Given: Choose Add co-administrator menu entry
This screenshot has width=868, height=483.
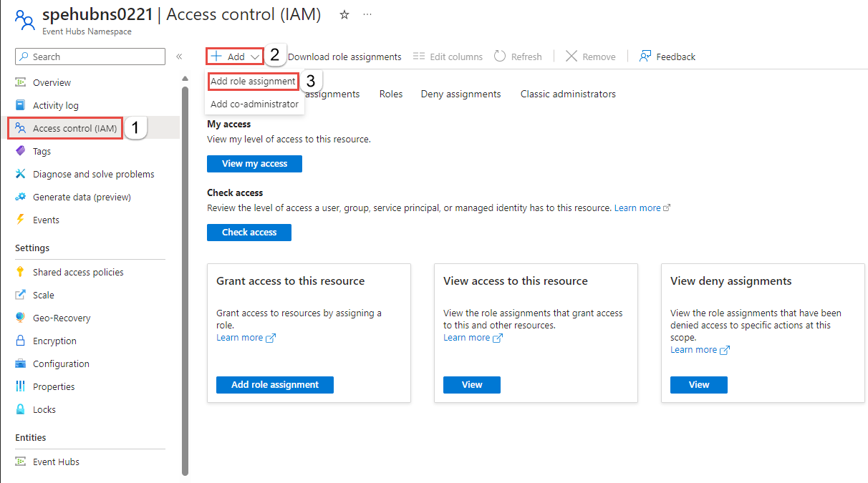Looking at the screenshot, I should (x=254, y=104).
